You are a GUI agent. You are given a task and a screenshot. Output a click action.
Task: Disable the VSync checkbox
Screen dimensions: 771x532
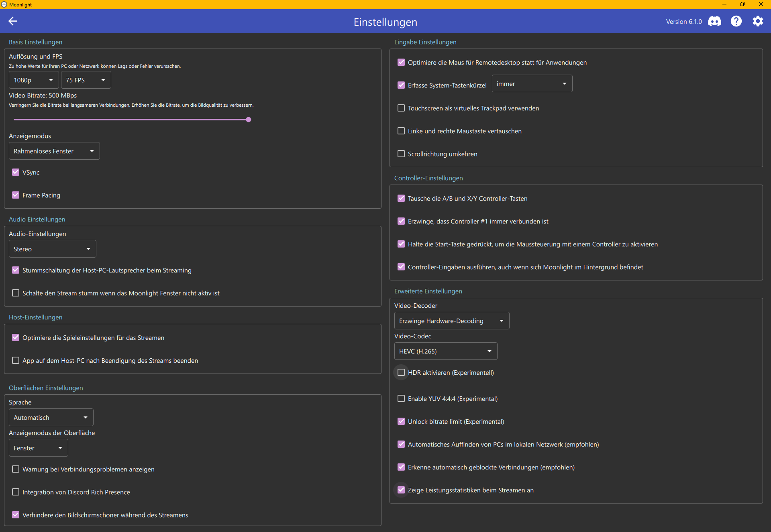pos(16,172)
